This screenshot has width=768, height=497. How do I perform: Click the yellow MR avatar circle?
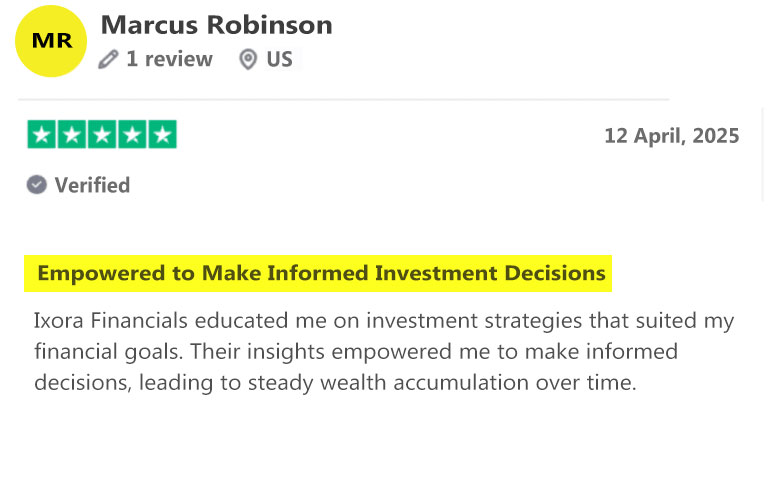click(51, 41)
